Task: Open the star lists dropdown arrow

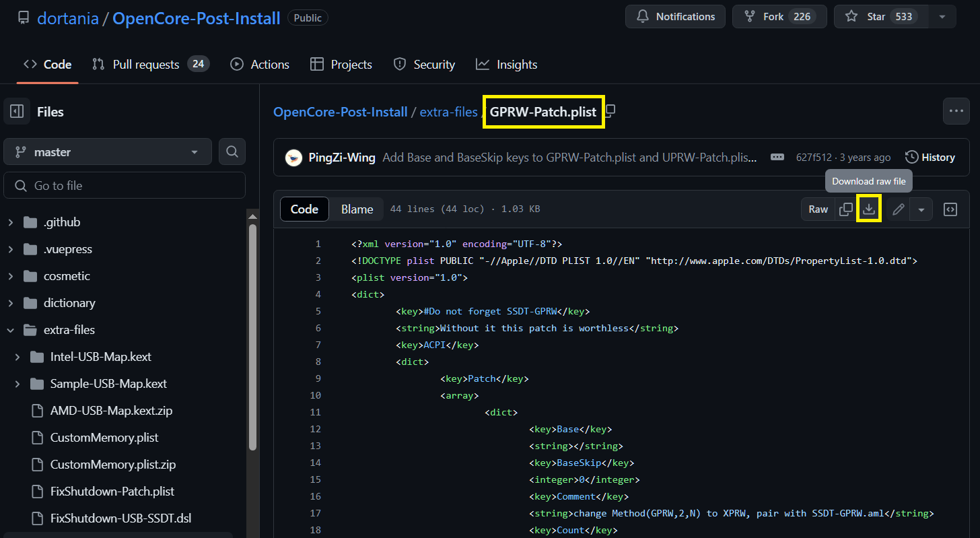Action: 942,17
